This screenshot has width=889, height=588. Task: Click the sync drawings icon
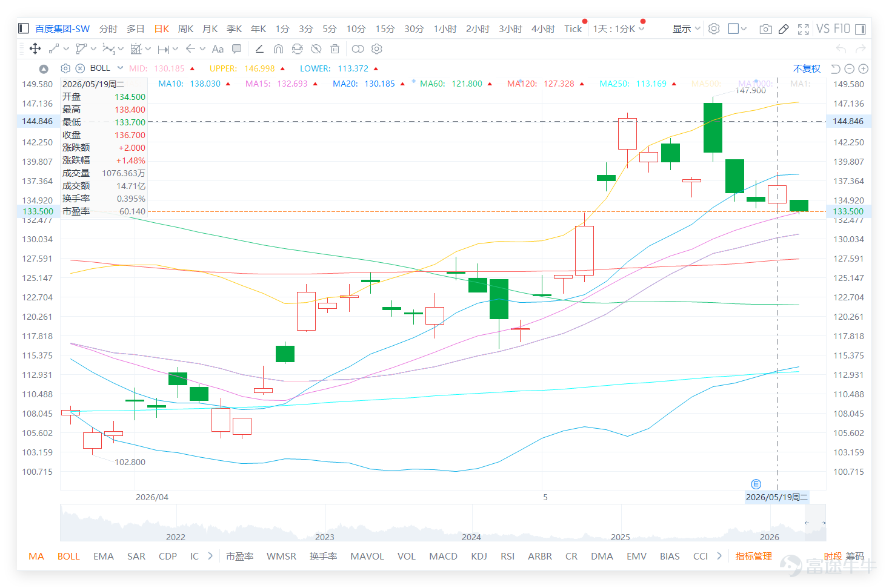(297, 49)
